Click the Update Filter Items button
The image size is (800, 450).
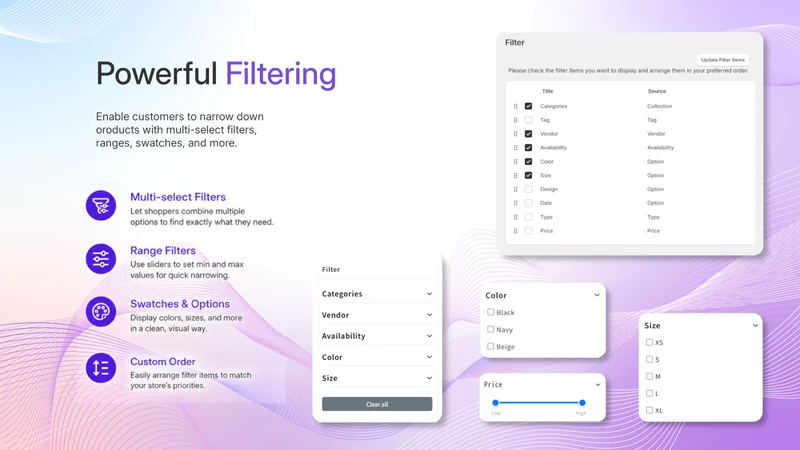coord(722,60)
